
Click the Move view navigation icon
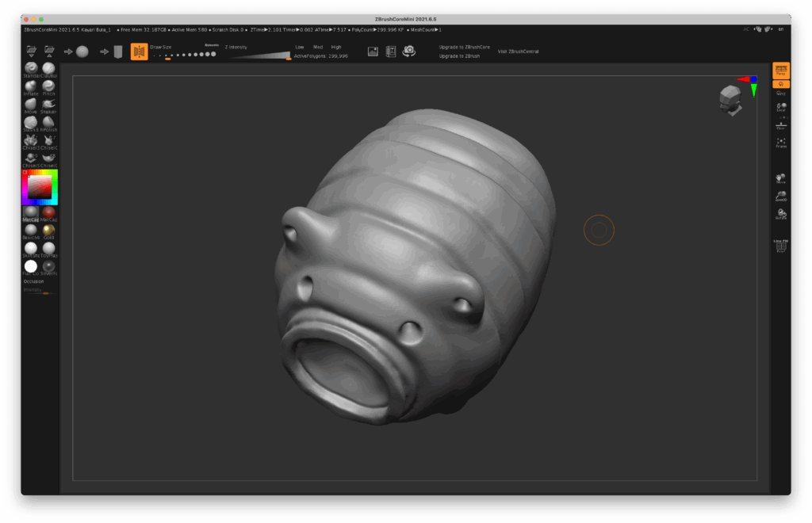tap(781, 178)
